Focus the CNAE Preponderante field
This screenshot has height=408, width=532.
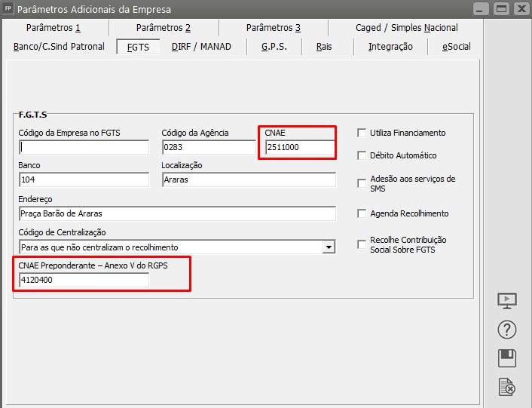tap(84, 280)
